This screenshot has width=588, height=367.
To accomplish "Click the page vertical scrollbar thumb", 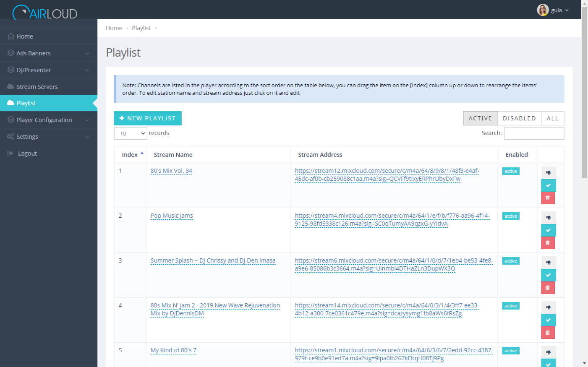I will (584, 92).
